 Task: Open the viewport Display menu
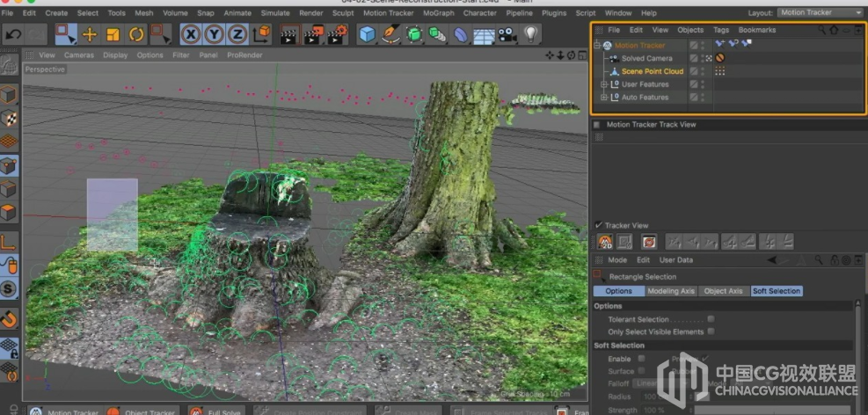[x=115, y=55]
